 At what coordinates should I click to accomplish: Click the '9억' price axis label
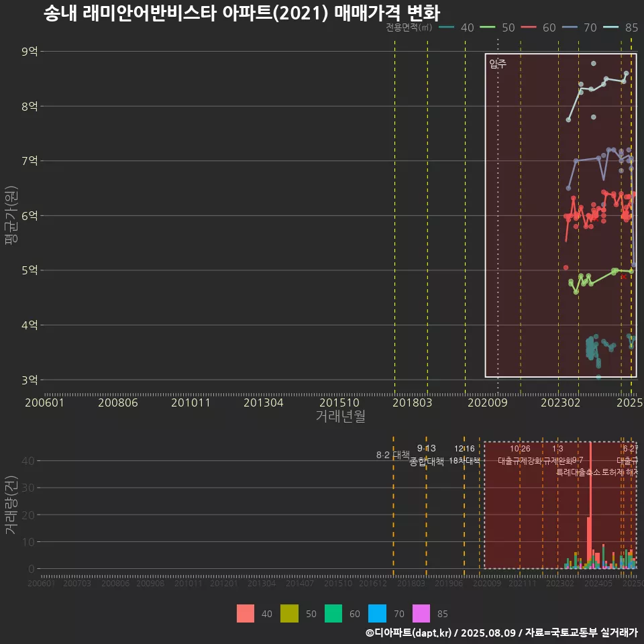[30, 52]
